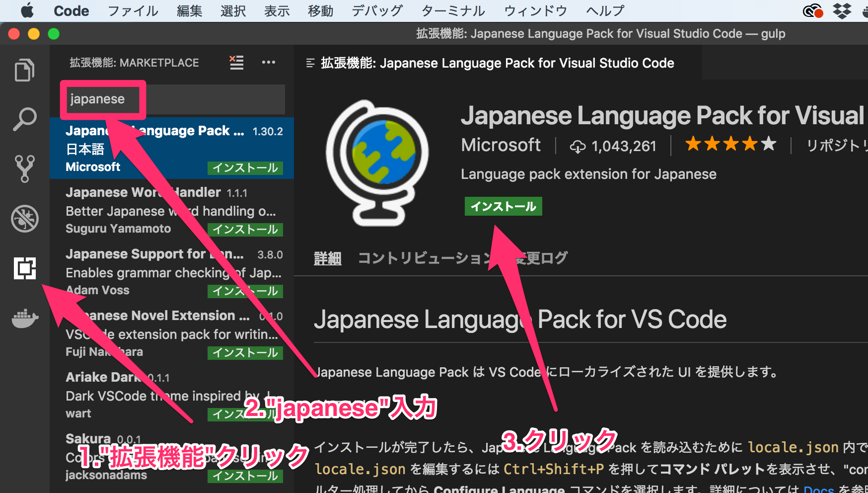Install Japanese Support extension by Adam Voss
Image resolution: width=868 pixels, height=493 pixels.
click(245, 291)
